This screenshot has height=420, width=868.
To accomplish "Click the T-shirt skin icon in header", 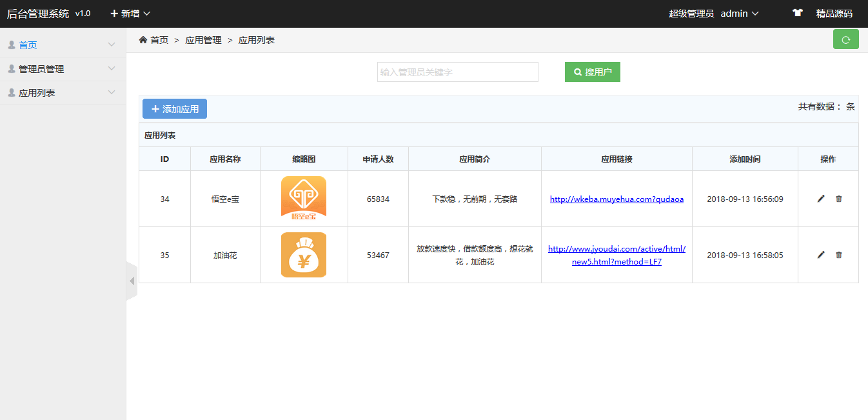I will (x=798, y=13).
